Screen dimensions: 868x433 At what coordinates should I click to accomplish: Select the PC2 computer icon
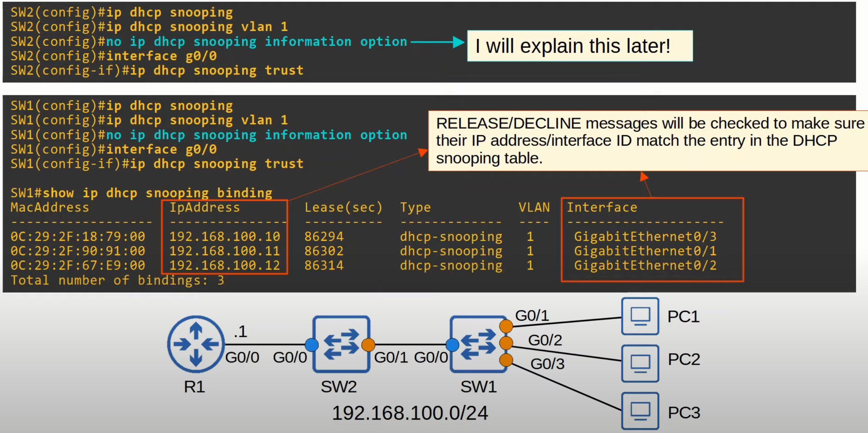[x=640, y=363]
